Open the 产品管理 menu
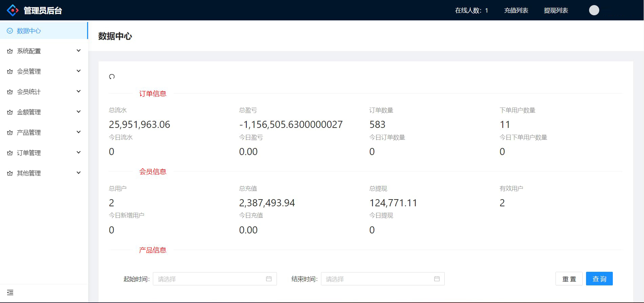The image size is (644, 303). pos(44,132)
